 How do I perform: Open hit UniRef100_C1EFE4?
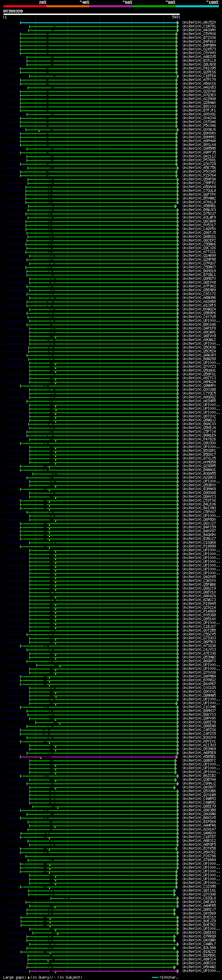[x=199, y=76]
